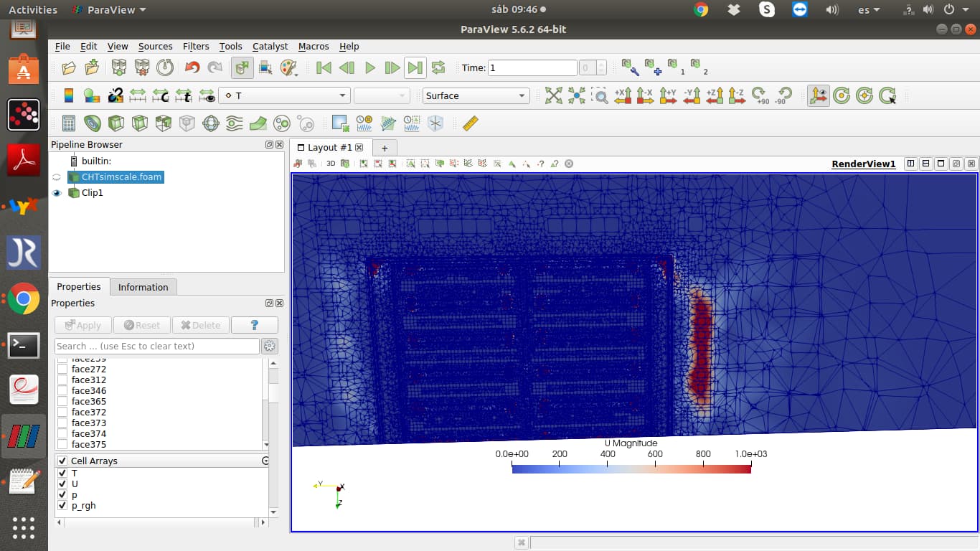Image resolution: width=980 pixels, height=551 pixels.
Task: Open the Calculator filter
Action: [69, 123]
